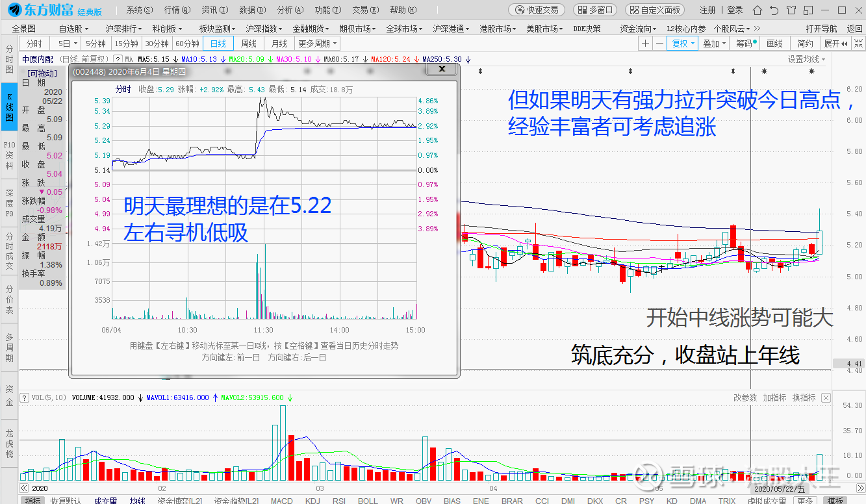The height and width of the screenshot is (504, 866).
Task: Open the 深度F9 sidebar tab
Action: [x=9, y=203]
